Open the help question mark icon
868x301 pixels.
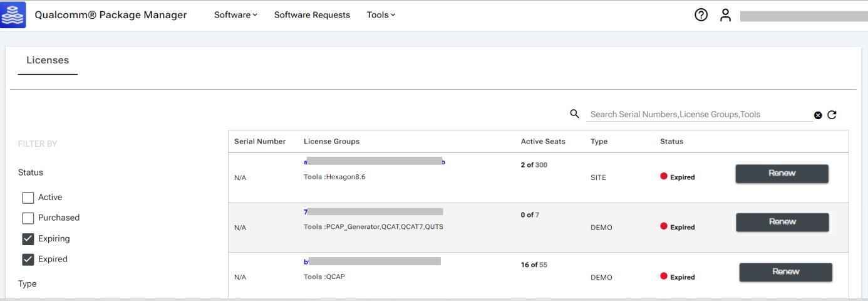click(701, 15)
